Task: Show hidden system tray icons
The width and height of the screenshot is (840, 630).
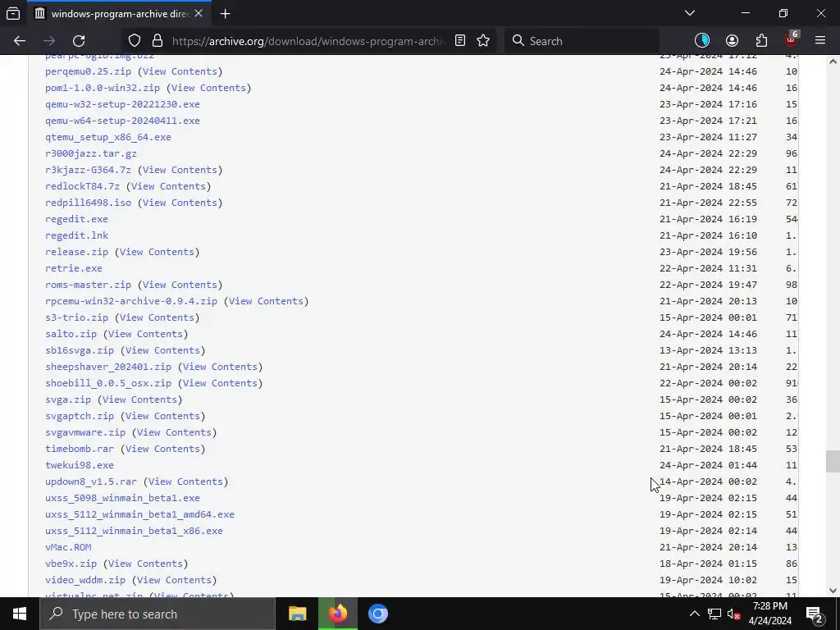Action: [x=694, y=614]
